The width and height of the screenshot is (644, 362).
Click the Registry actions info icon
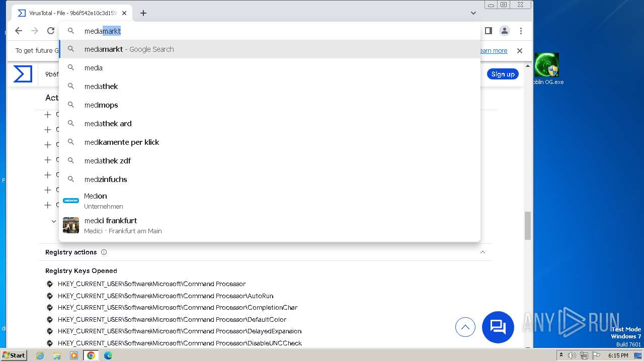tap(104, 252)
